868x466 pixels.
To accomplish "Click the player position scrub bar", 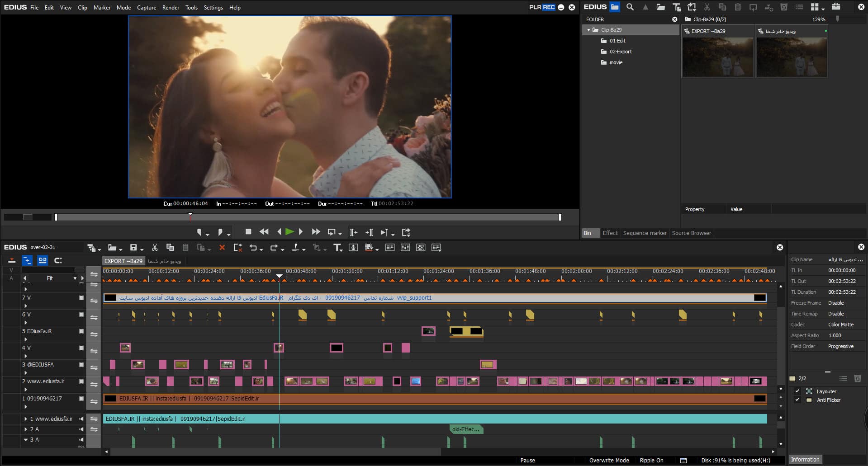I will [x=308, y=217].
